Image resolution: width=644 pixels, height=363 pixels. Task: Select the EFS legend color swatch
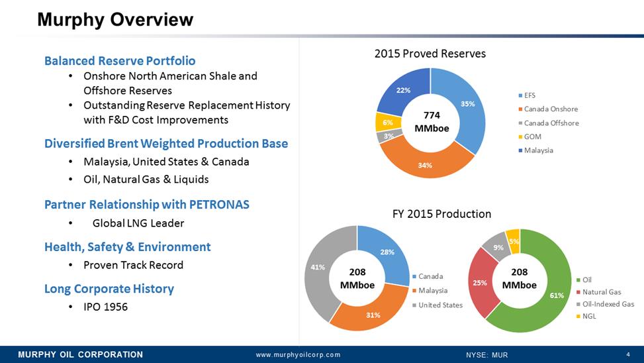[520, 95]
